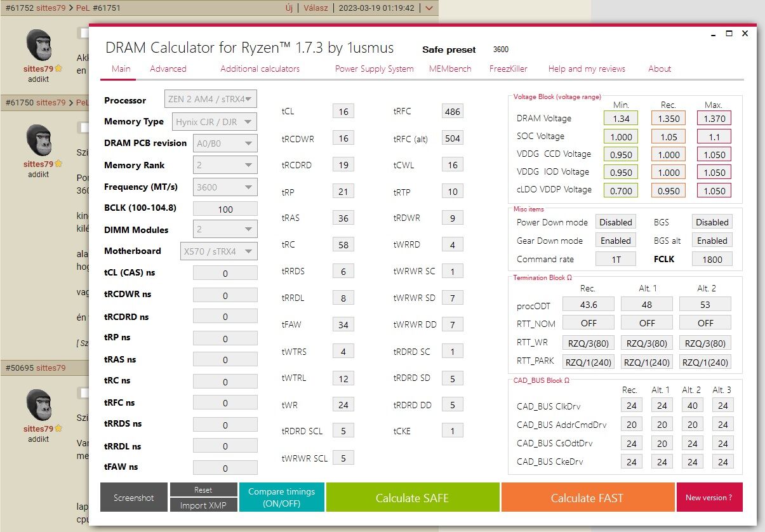Screen dimensions: 765x532
Task: Select the tCL value 16
Action: (x=343, y=112)
